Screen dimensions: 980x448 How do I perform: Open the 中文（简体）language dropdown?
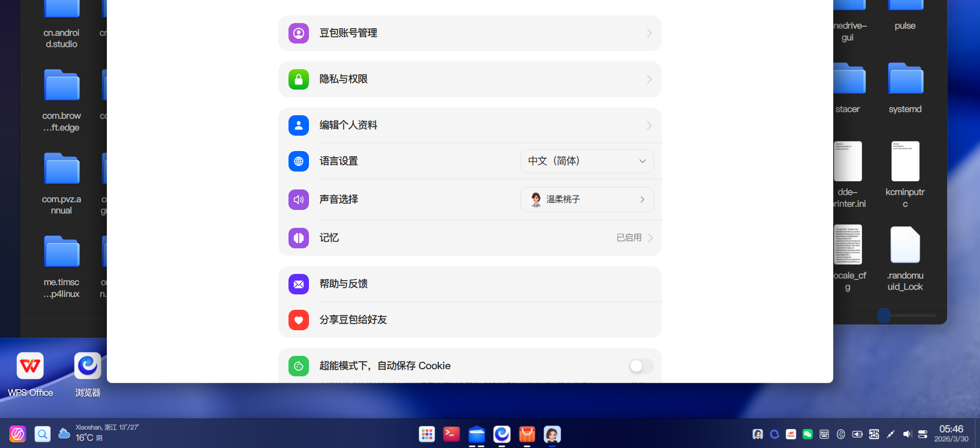click(x=587, y=161)
